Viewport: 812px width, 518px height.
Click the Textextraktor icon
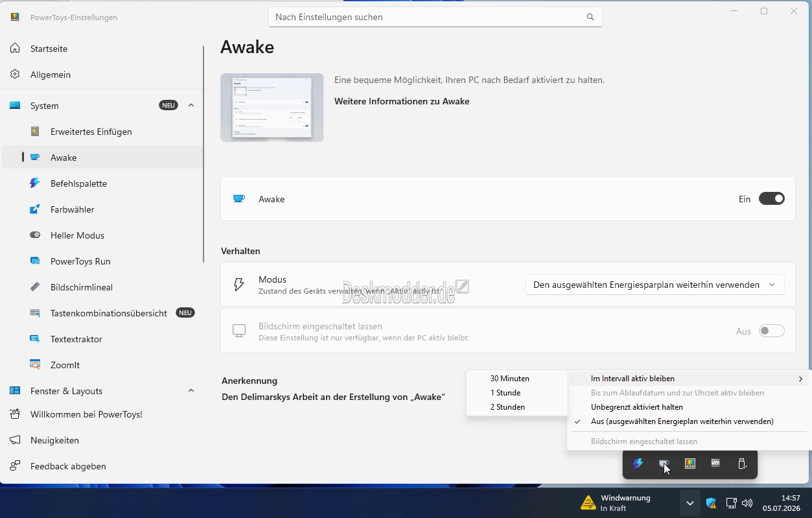[35, 339]
